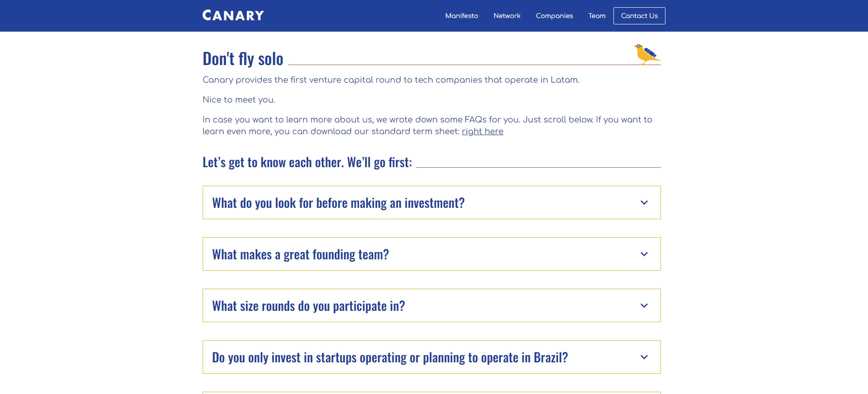Open the Manifesto page
Screen dimensions: 868x394
(461, 16)
